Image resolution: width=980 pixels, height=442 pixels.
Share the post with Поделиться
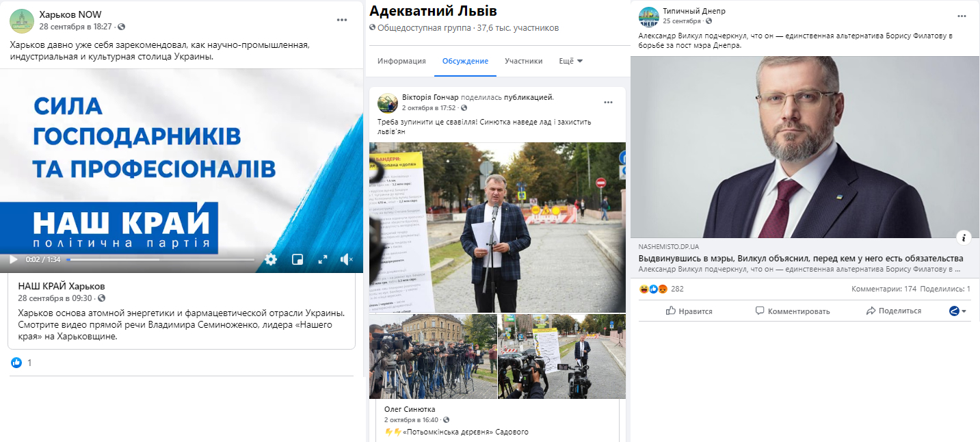pos(894,311)
